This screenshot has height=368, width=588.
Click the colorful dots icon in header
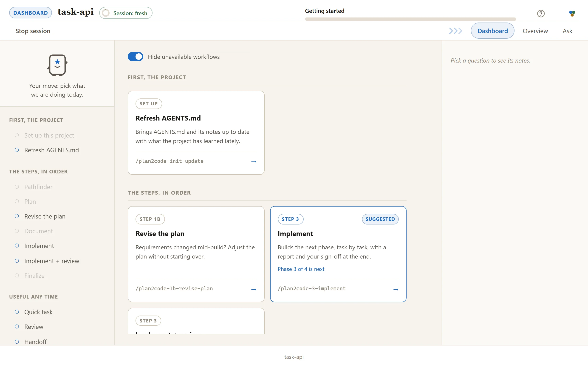point(572,13)
